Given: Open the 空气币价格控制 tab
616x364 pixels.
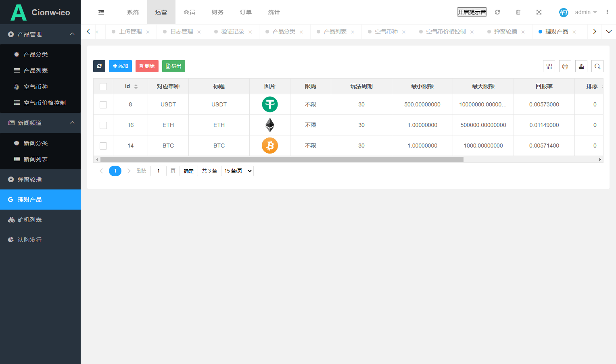Looking at the screenshot, I should click(446, 31).
